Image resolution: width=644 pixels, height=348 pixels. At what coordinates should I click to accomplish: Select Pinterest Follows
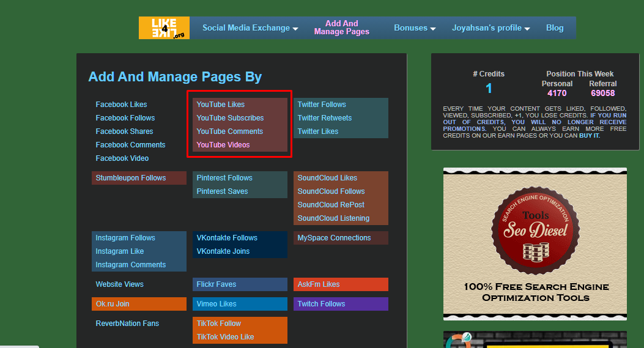click(224, 178)
